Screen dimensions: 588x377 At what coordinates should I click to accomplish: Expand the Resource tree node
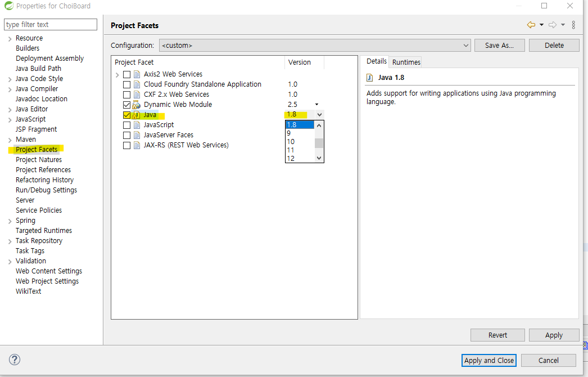click(10, 39)
